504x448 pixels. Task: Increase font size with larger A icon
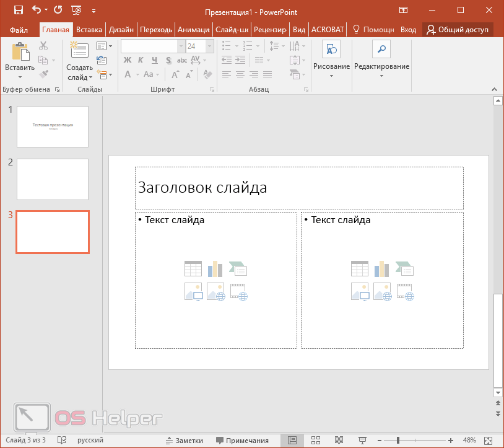175,74
